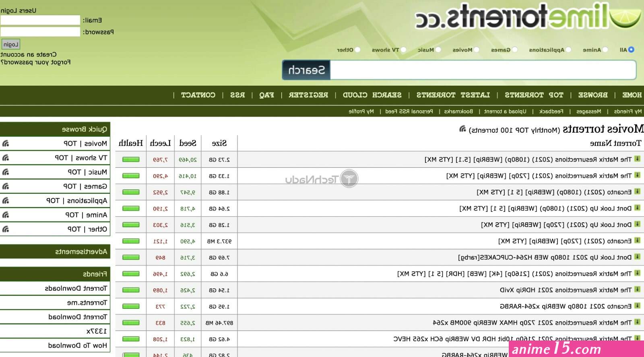Open the FAQ menu item

(266, 95)
